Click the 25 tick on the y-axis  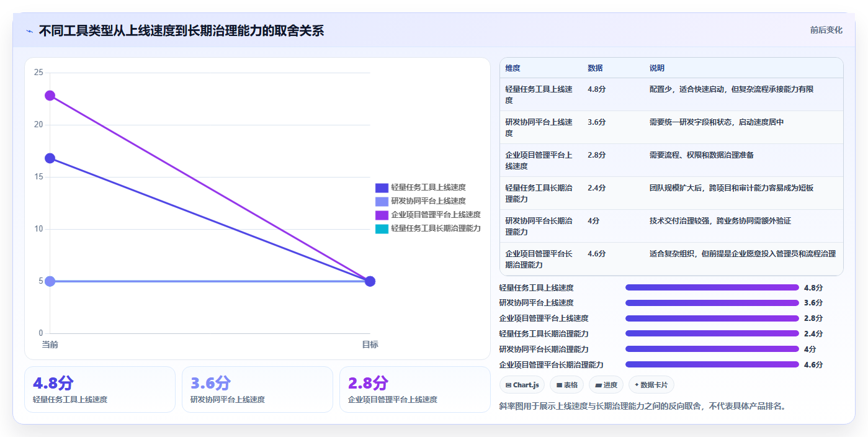click(38, 73)
